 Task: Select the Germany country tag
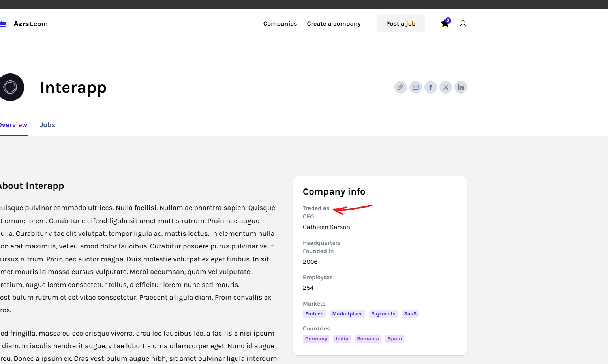(x=316, y=339)
